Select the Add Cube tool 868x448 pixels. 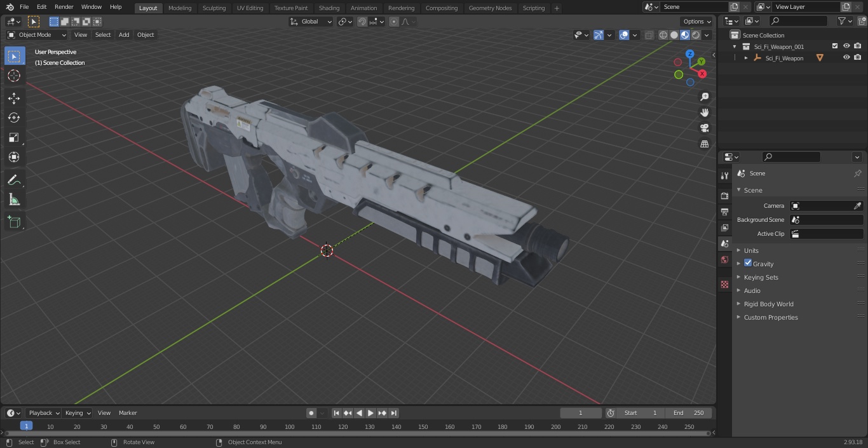[14, 222]
